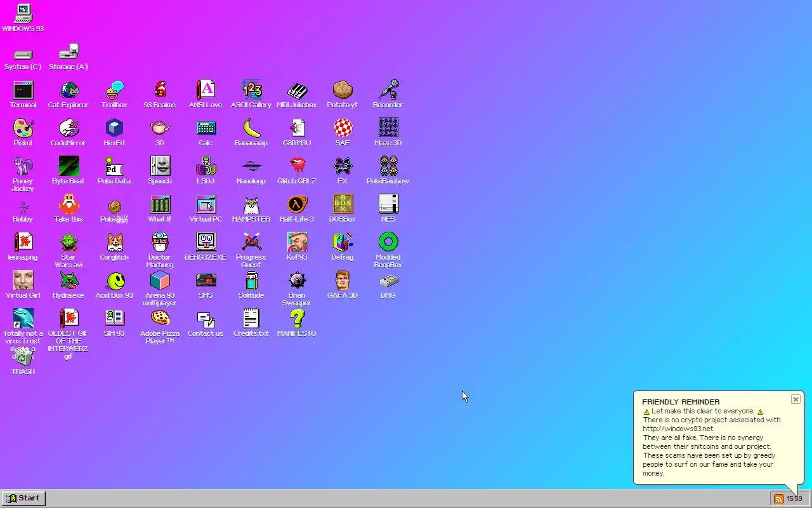This screenshot has height=508, width=812.
Task: Open Corglitch dog icon
Action: point(114,243)
